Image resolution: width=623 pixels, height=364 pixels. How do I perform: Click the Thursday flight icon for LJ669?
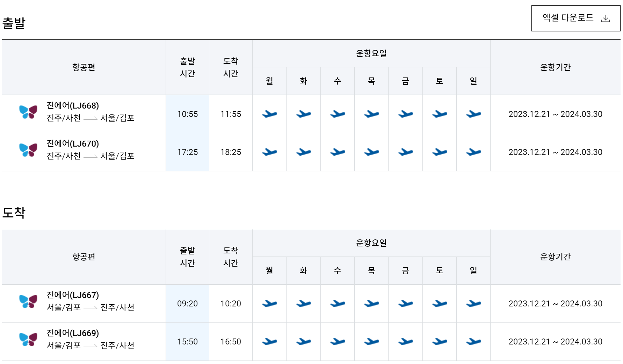click(371, 342)
